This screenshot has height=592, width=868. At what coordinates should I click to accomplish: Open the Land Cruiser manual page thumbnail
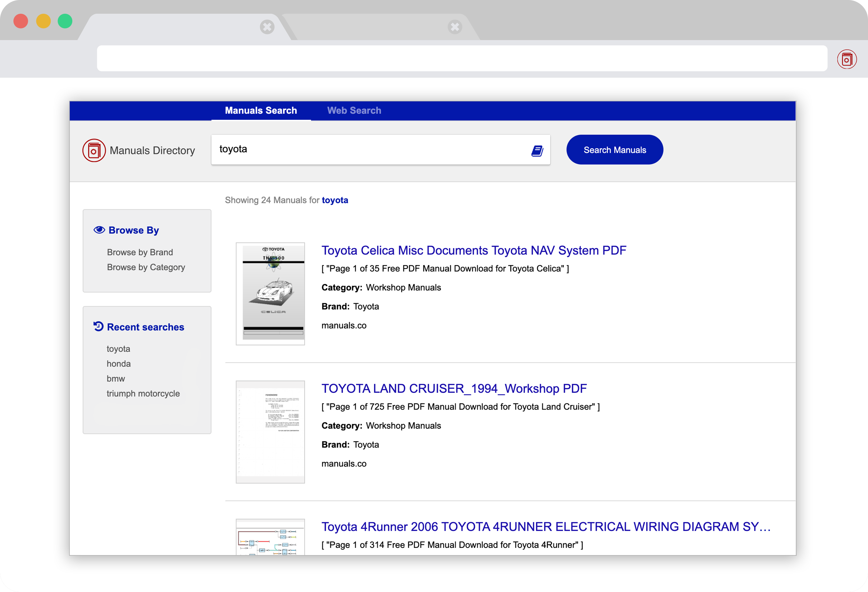coord(270,432)
